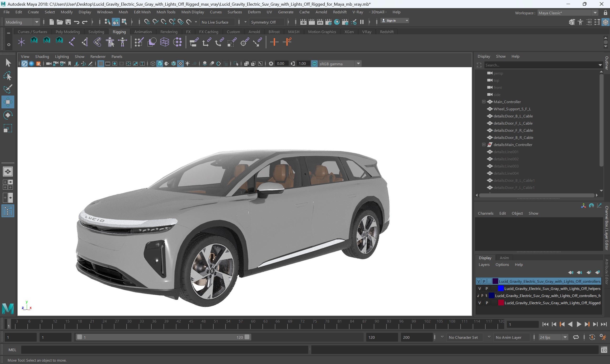Undo the last action

click(76, 22)
